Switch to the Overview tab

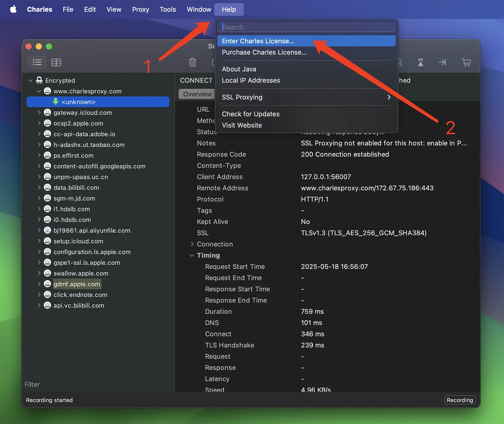point(197,94)
